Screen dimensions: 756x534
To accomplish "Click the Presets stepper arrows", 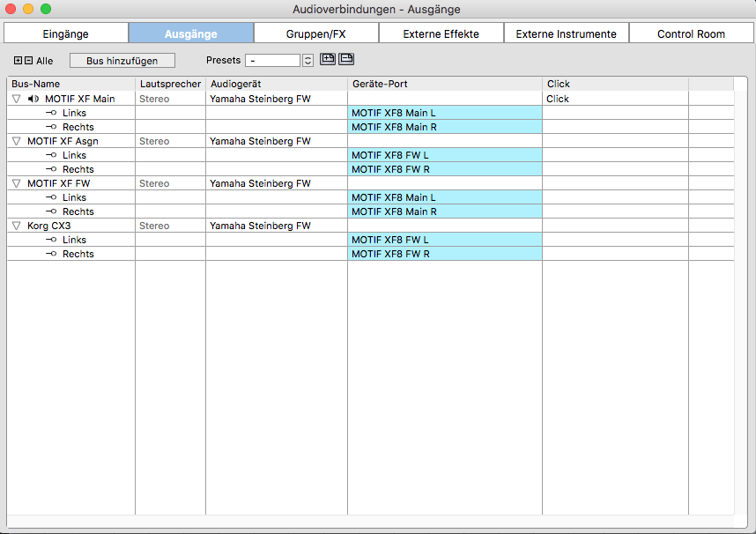I will click(x=308, y=60).
